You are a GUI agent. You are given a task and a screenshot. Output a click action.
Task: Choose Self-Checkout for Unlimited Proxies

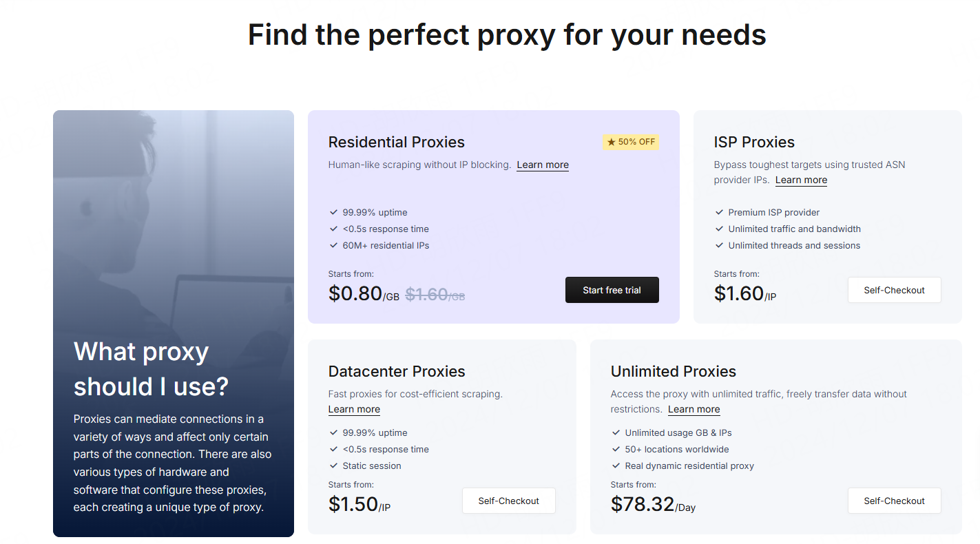[894, 501]
